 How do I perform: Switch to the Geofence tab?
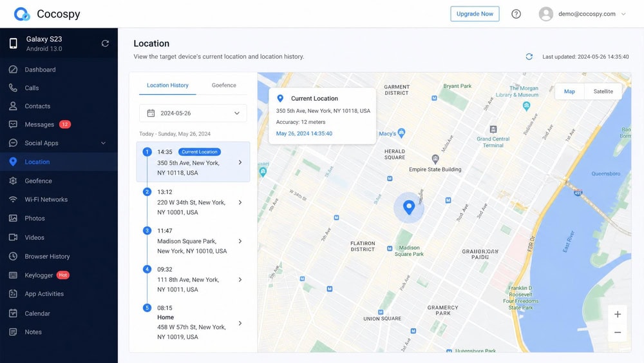(224, 85)
